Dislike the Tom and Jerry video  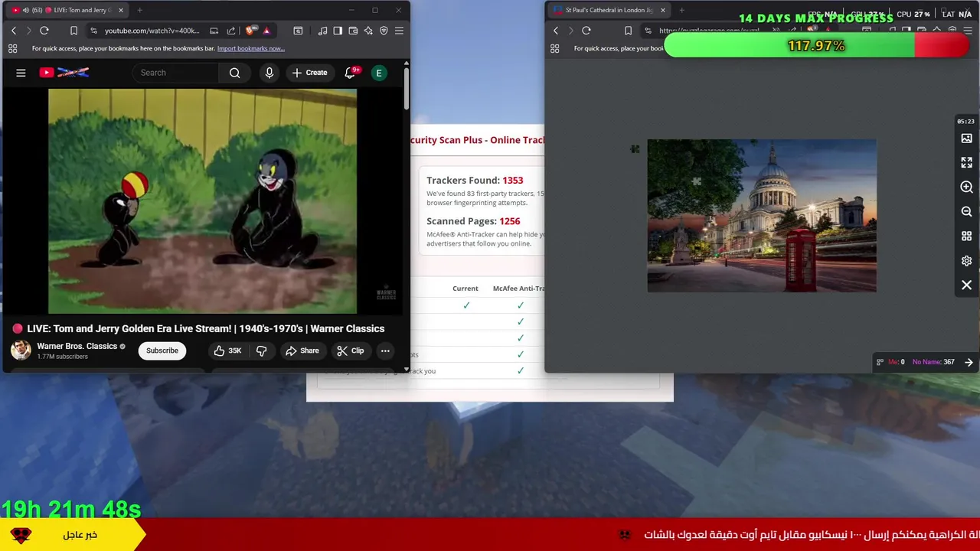[x=262, y=350]
